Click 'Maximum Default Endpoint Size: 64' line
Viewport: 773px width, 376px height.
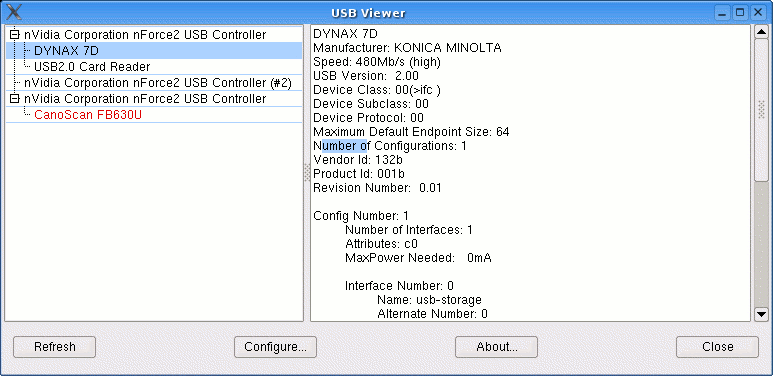(x=411, y=132)
